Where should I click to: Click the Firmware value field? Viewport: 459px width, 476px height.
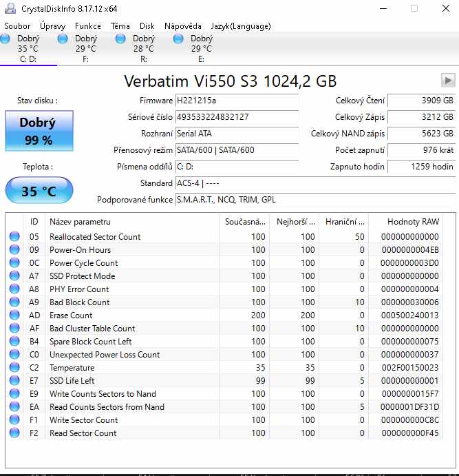coord(237,101)
